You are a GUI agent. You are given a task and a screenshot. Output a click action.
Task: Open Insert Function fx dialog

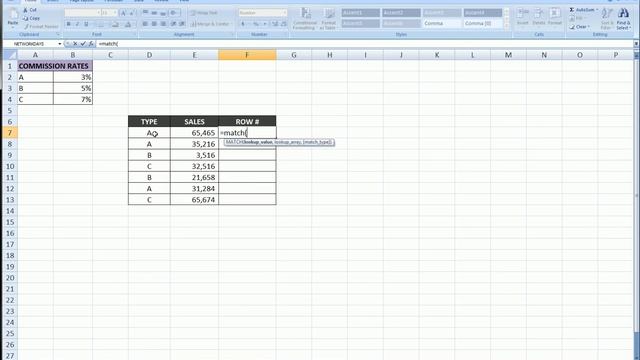[91, 44]
